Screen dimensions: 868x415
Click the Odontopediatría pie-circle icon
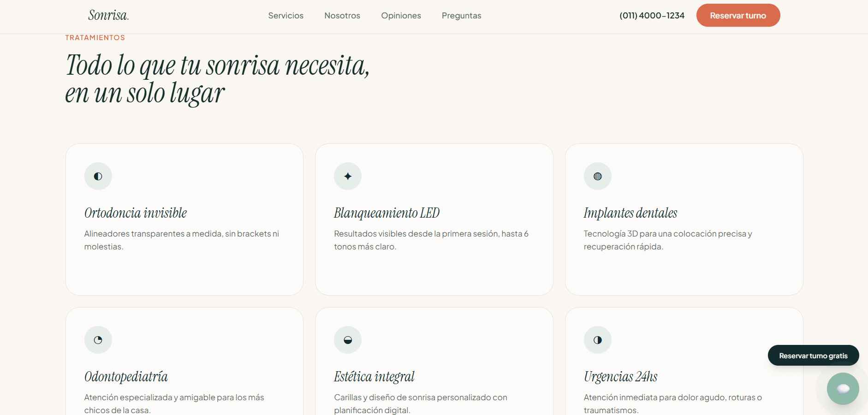[x=98, y=340]
